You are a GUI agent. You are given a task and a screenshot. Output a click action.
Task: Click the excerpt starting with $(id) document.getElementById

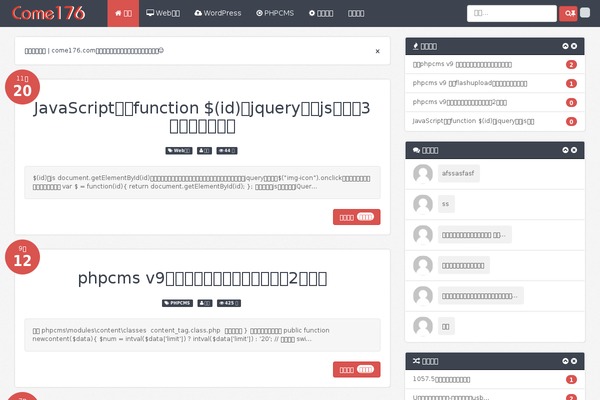click(202, 182)
